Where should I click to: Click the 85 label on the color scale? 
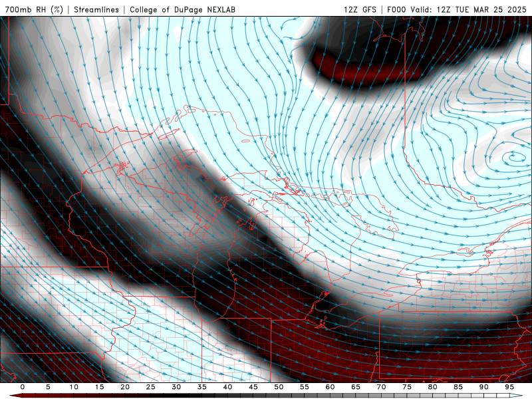pos(458,387)
